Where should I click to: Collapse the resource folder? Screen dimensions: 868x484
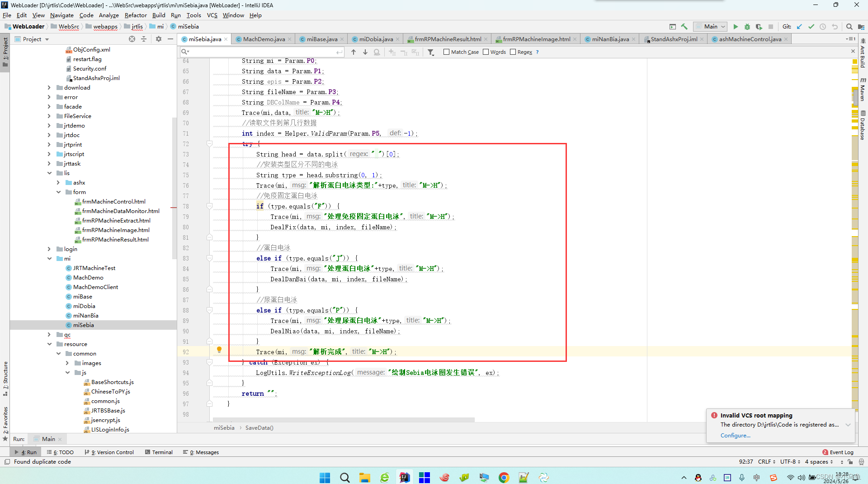point(49,344)
